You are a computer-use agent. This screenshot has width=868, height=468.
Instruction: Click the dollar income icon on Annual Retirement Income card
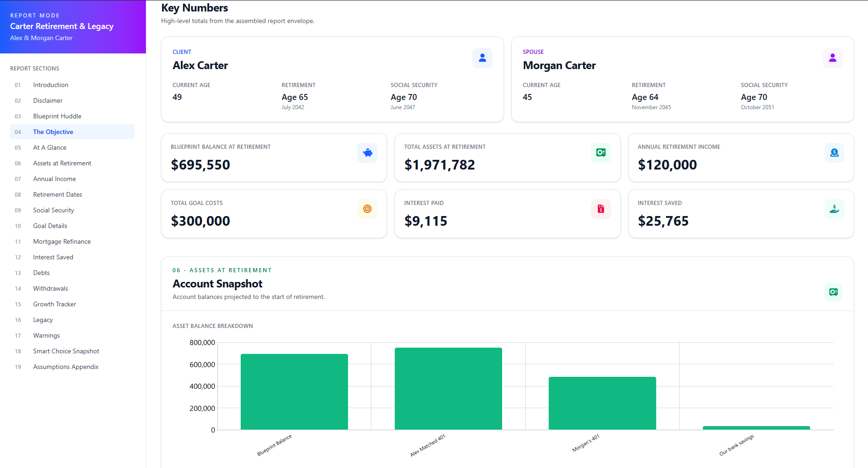tap(834, 153)
